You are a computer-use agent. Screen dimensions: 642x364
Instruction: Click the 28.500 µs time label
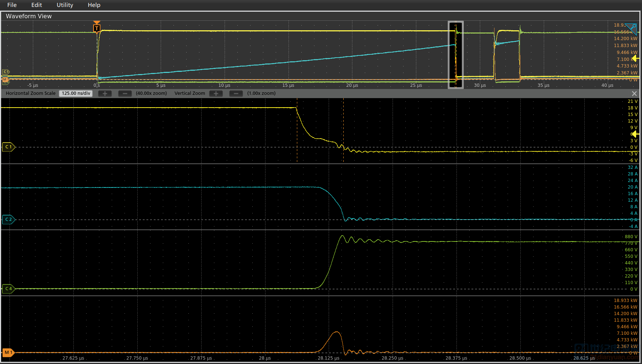520,358
